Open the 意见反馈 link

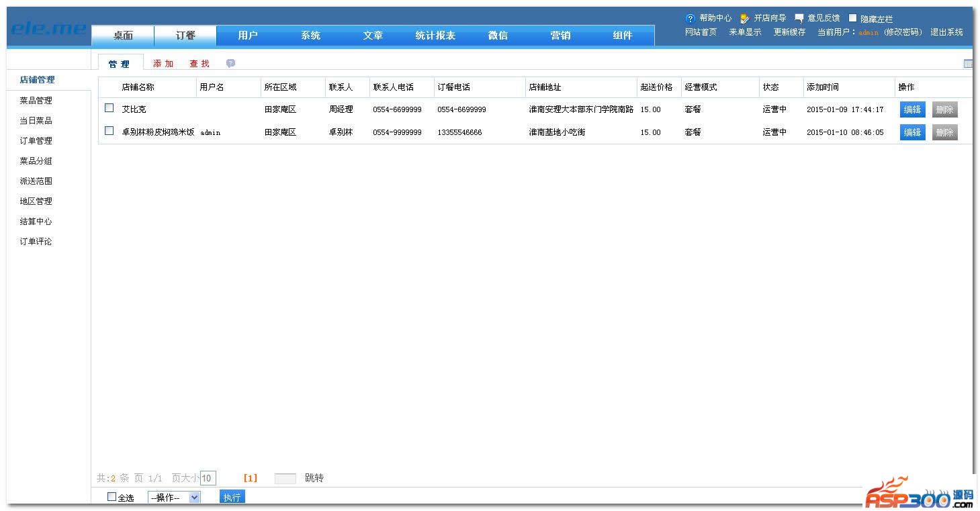coord(823,18)
